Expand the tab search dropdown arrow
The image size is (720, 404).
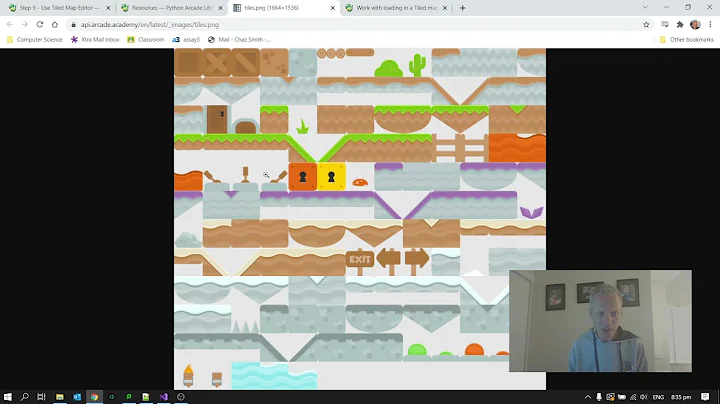(645, 7)
